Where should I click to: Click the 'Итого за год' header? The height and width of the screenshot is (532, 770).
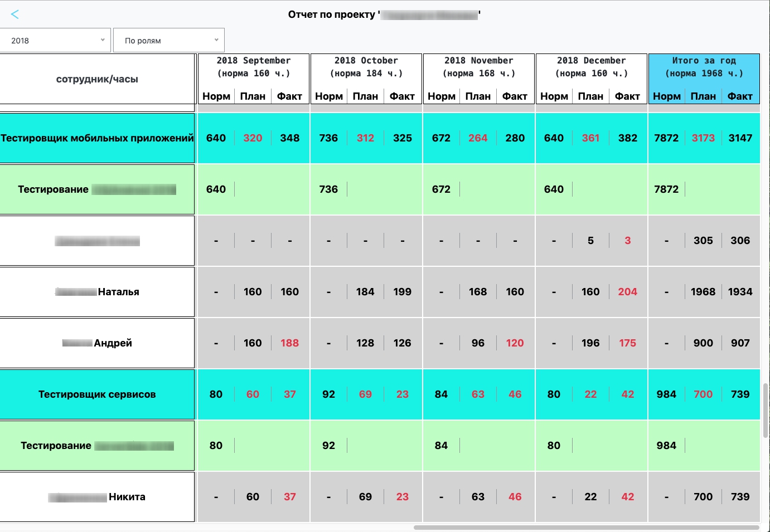tap(704, 67)
